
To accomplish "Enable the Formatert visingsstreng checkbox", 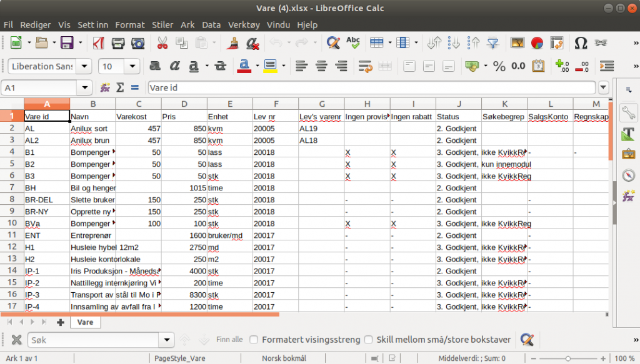I will tap(254, 340).
